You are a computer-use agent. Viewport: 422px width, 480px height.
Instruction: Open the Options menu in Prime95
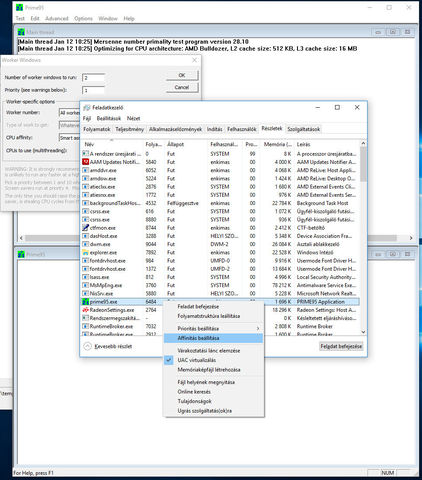83,18
